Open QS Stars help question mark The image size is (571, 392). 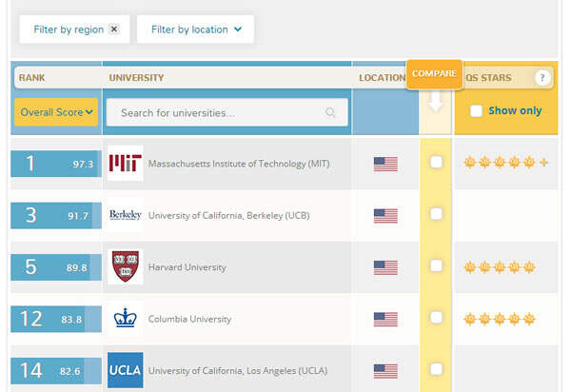542,77
